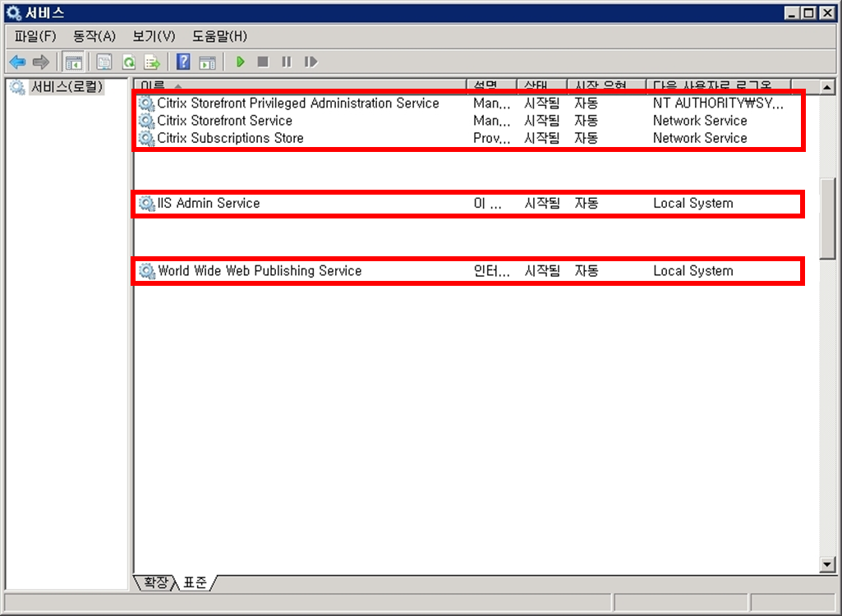Open the 보기(V) menu
This screenshot has width=842, height=616.
click(x=154, y=36)
